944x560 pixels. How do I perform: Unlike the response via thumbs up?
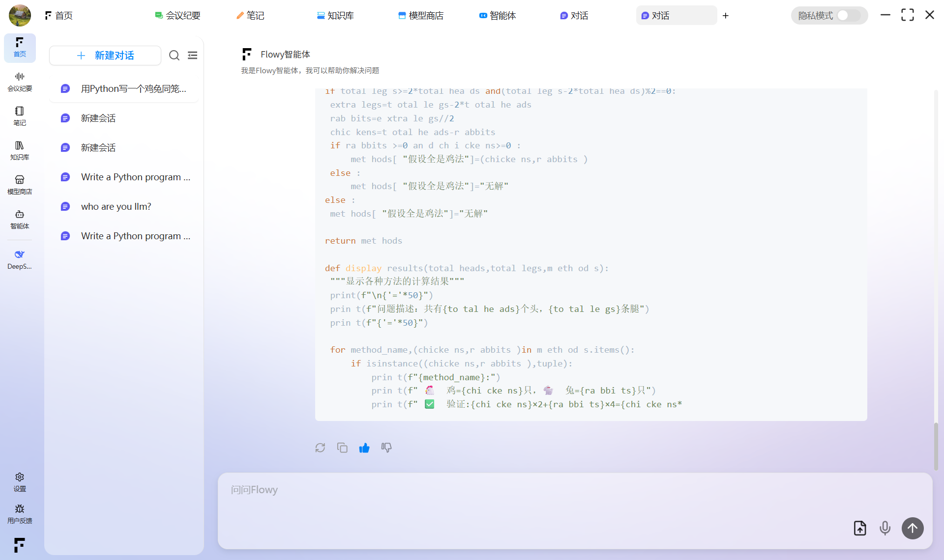364,448
